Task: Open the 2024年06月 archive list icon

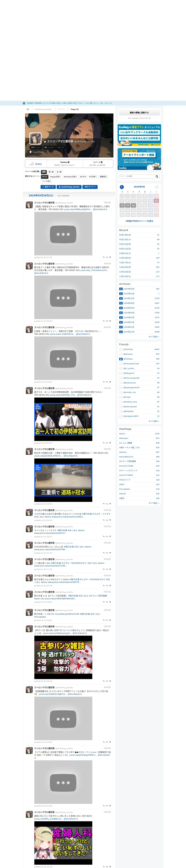Action: pos(121,303)
